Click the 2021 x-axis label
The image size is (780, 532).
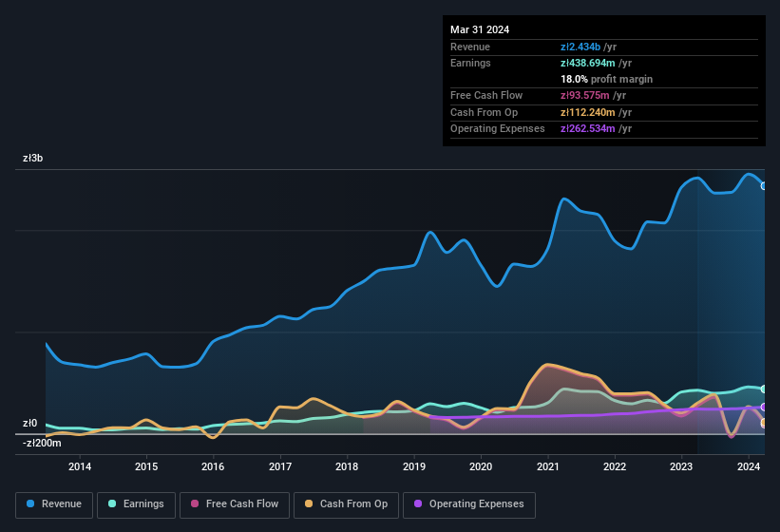(547, 466)
